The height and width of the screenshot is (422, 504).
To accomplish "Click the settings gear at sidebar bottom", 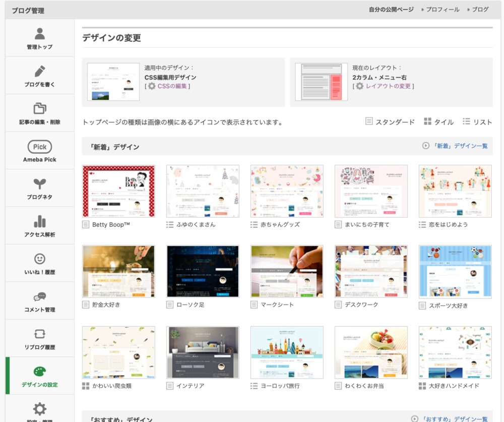I will tap(39, 409).
